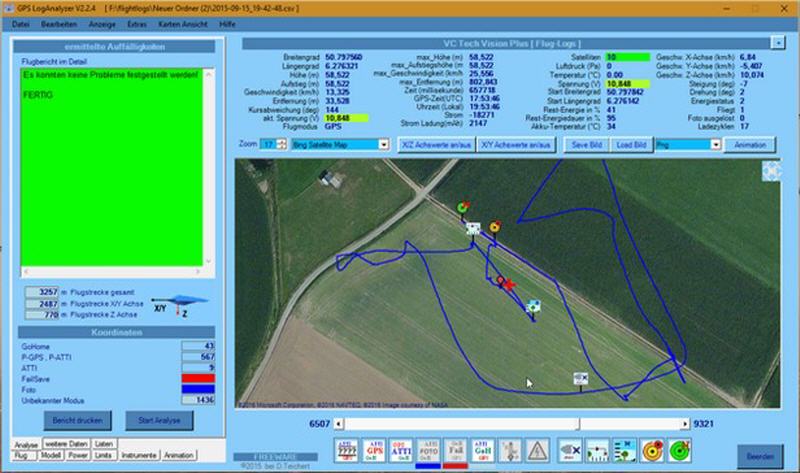Click the Zoom level stepper arrows
The height and width of the screenshot is (473, 800).
[x=282, y=144]
